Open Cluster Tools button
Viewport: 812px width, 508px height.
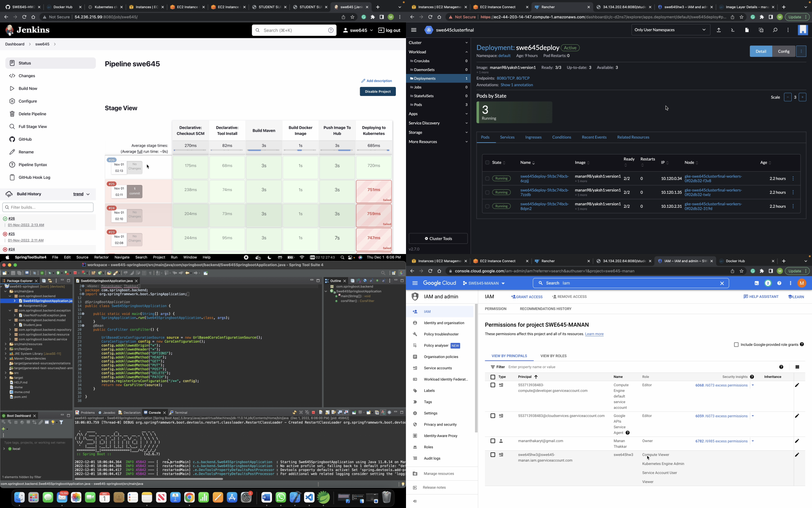coord(438,239)
